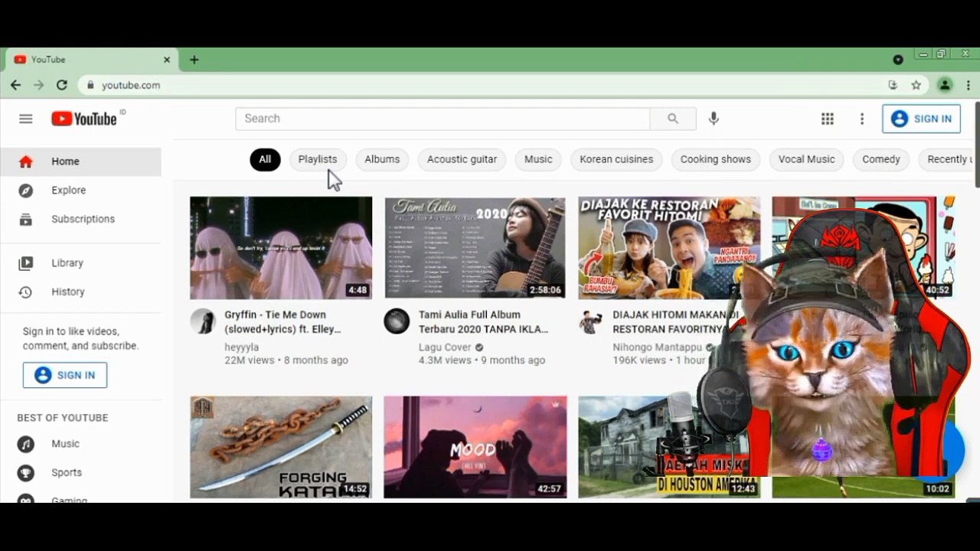Viewport: 980px width, 551px height.
Task: Click the install app icon in address bar
Action: (893, 85)
